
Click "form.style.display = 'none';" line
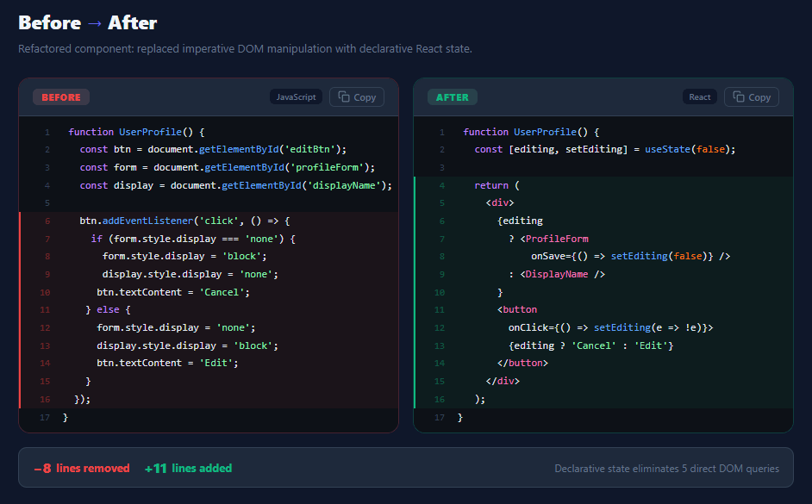click(209, 328)
